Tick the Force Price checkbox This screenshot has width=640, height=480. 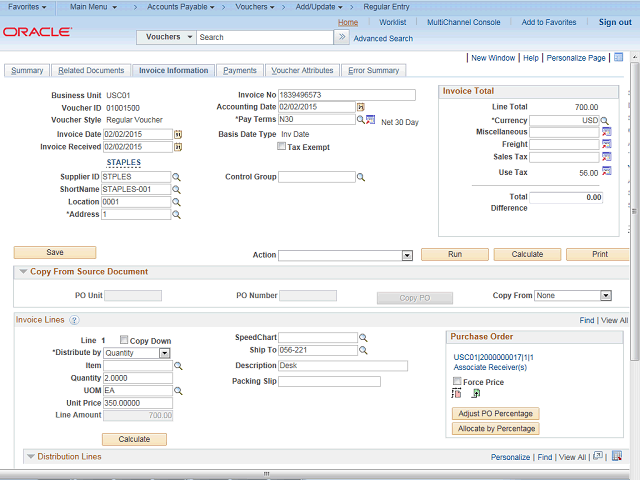pyautogui.click(x=458, y=382)
